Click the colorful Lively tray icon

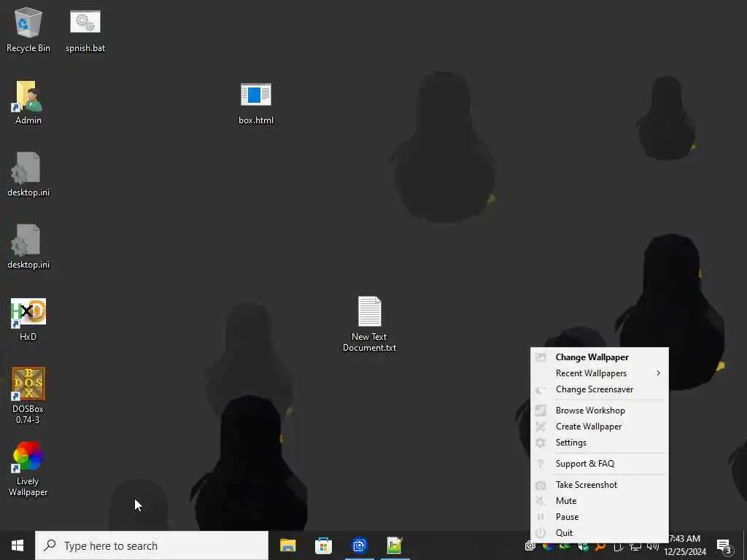pyautogui.click(x=547, y=546)
